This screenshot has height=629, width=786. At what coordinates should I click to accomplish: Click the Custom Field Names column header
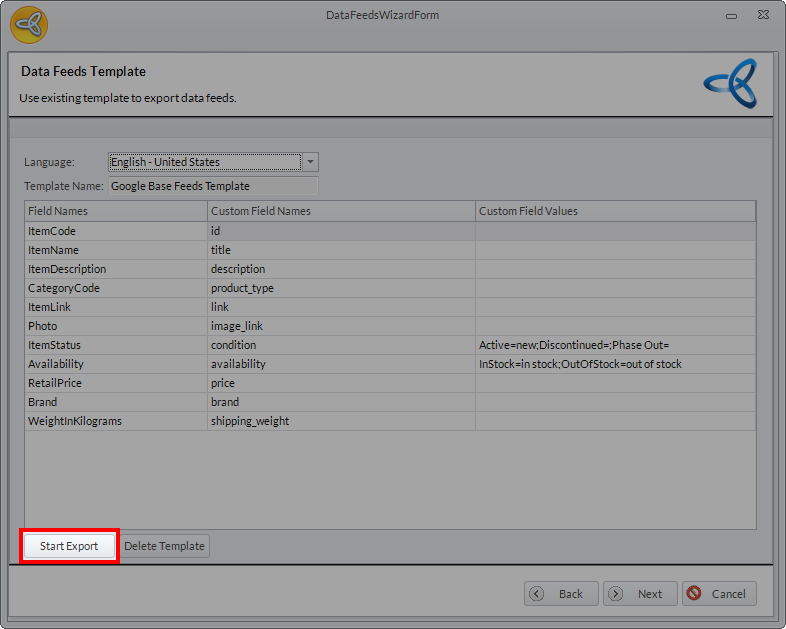[341, 211]
